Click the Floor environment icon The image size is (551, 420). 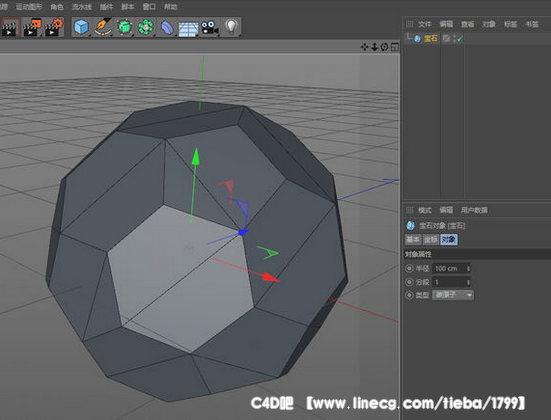point(188,28)
